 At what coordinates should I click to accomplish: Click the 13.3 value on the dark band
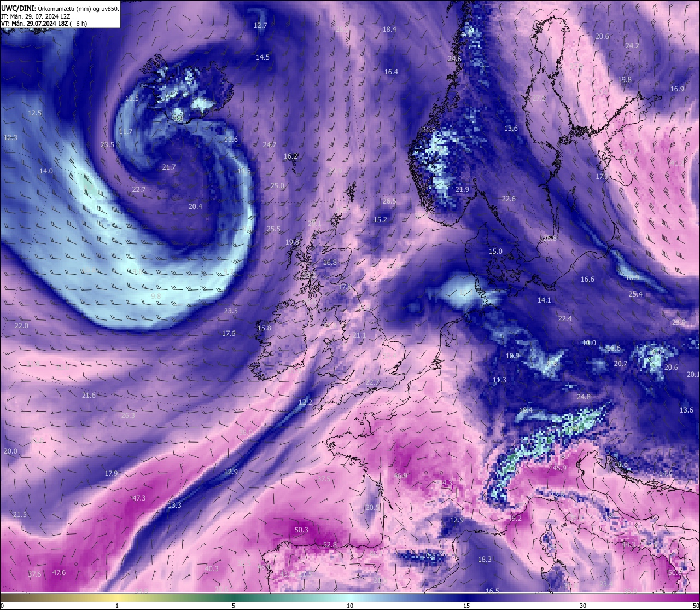[x=174, y=505]
